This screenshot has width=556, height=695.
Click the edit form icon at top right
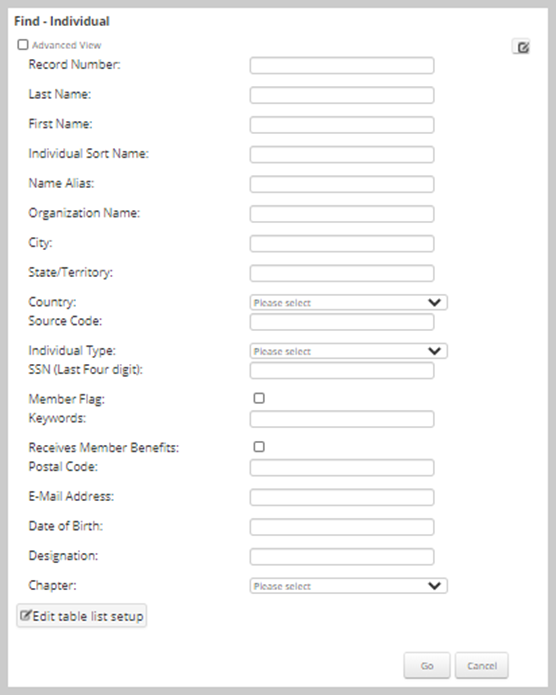(x=521, y=47)
